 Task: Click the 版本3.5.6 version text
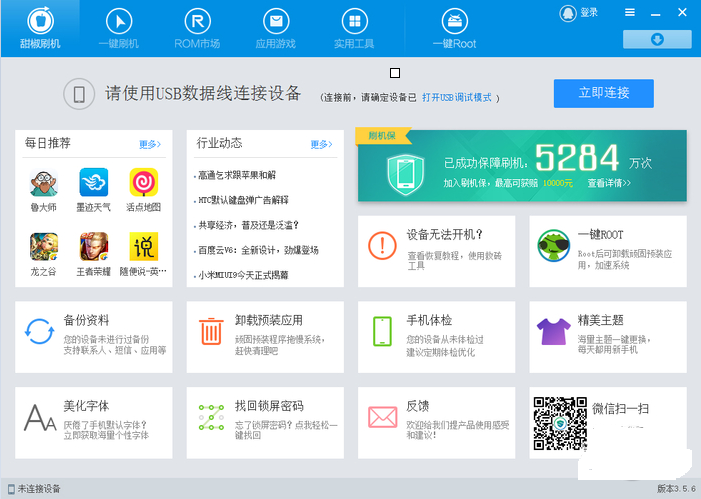pyautogui.click(x=676, y=488)
